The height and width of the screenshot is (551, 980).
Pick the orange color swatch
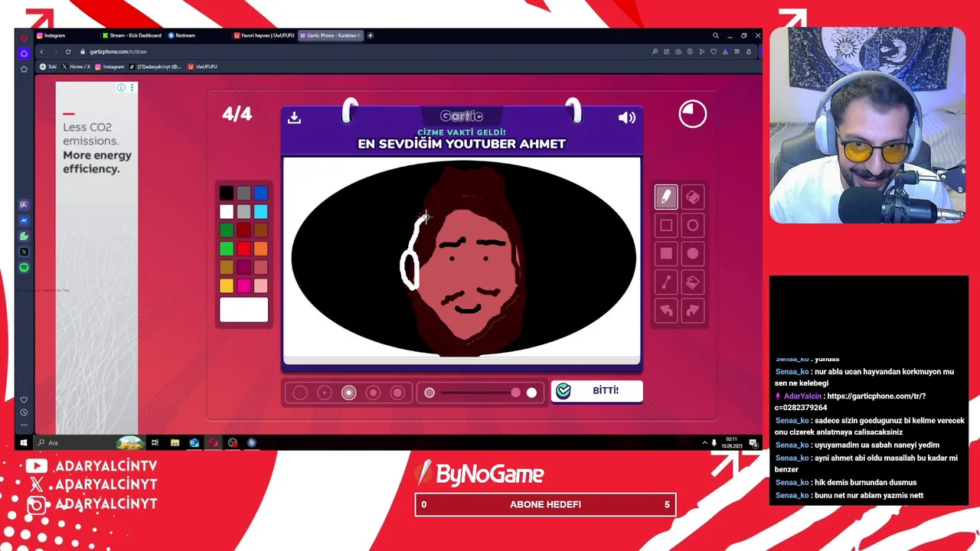pyautogui.click(x=261, y=249)
